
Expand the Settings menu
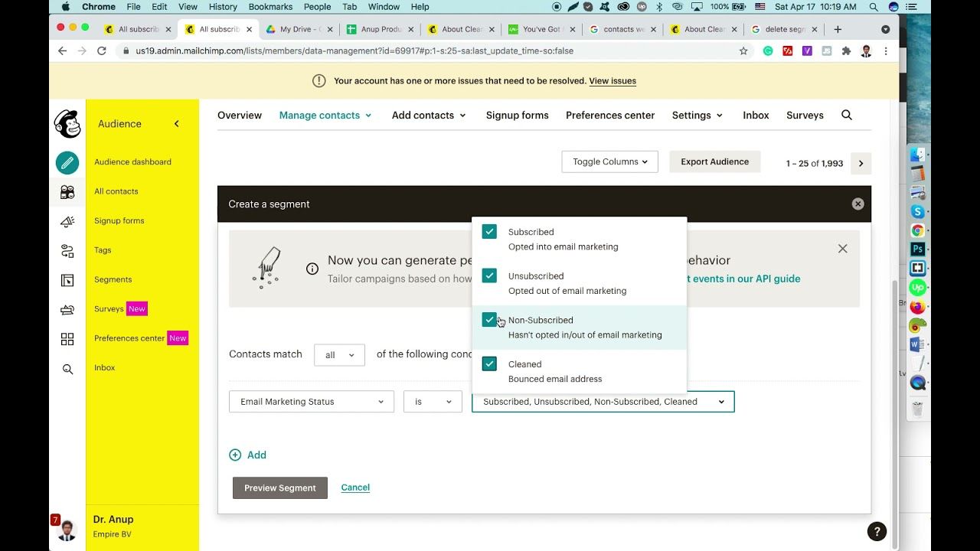point(697,115)
